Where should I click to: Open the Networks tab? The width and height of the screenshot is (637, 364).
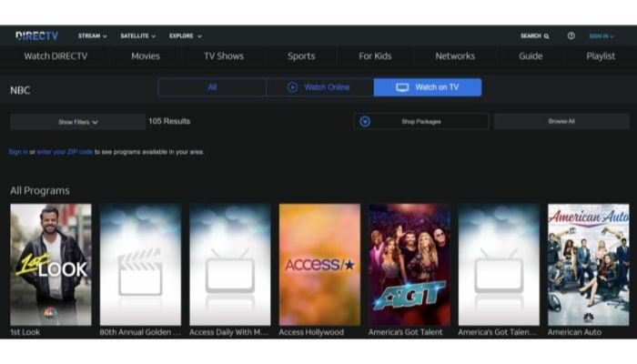(455, 56)
